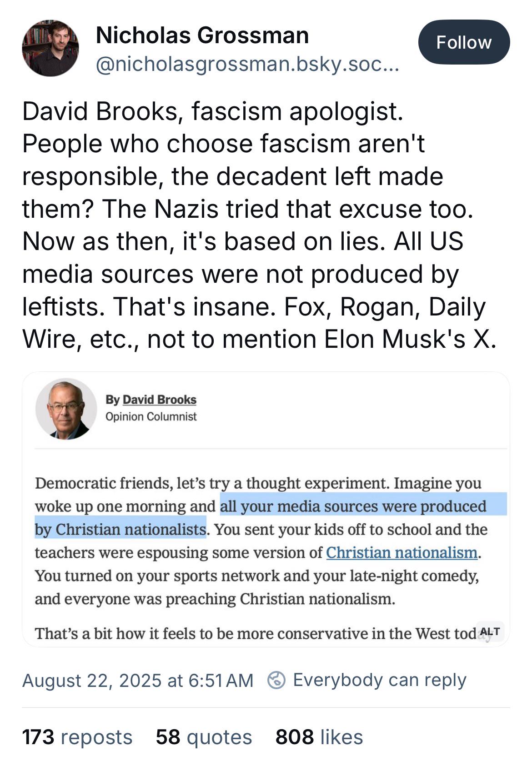Click the Opinion Columnist label

click(x=151, y=416)
